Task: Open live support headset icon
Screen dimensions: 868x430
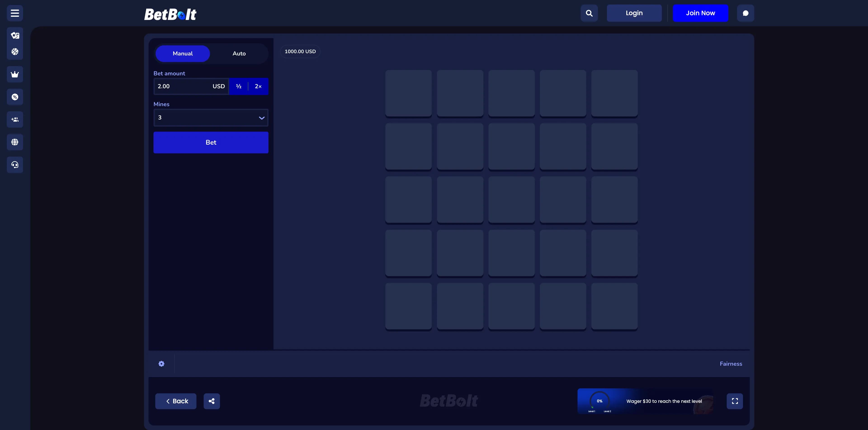Action: tap(15, 165)
